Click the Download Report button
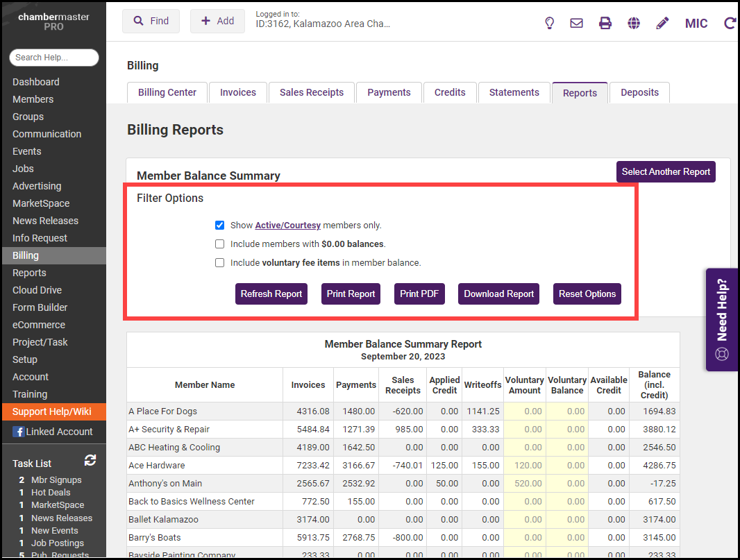The width and height of the screenshot is (740, 560). [x=498, y=294]
